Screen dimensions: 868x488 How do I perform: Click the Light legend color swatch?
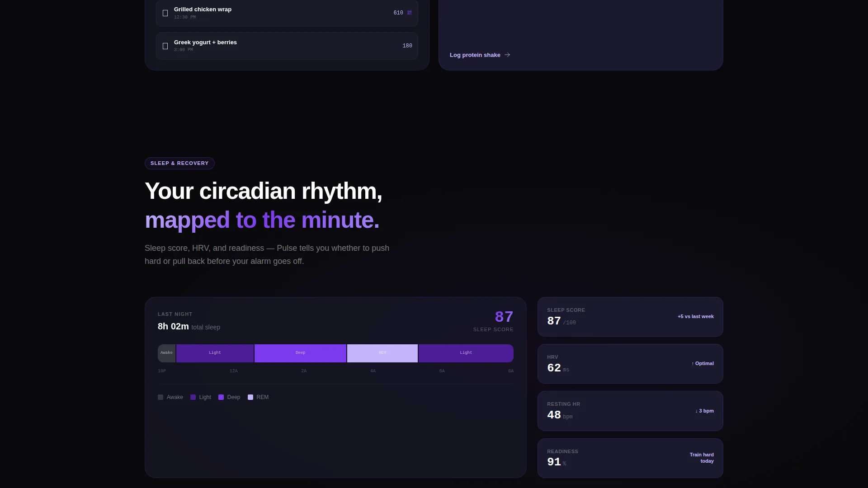click(x=193, y=397)
